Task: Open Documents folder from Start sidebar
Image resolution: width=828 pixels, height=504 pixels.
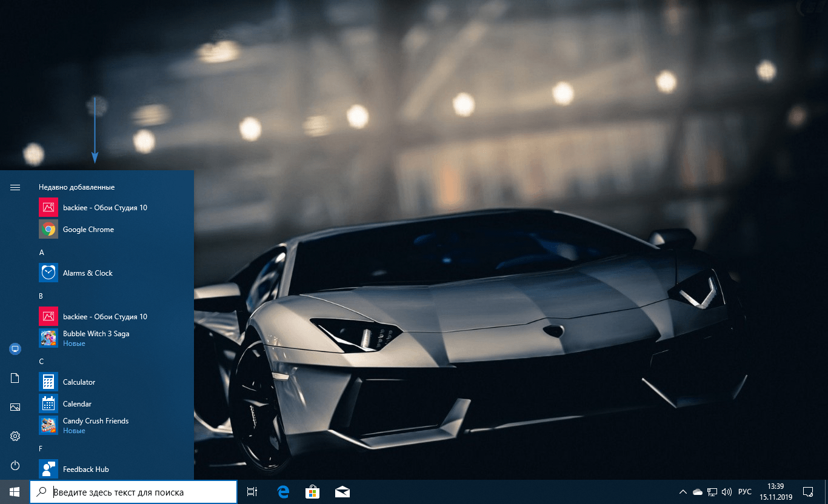Action: coord(15,378)
